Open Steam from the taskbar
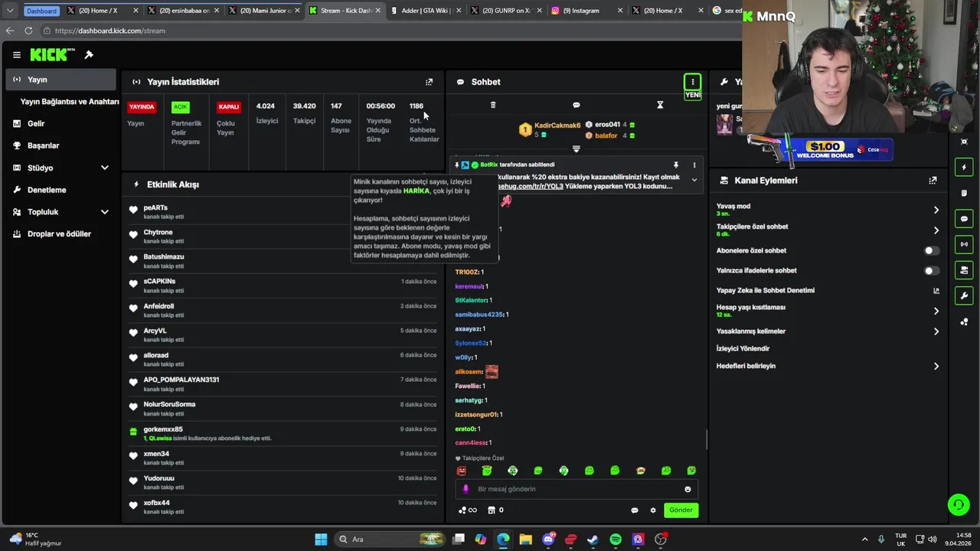Screen dimensions: 980x551 (x=593, y=540)
